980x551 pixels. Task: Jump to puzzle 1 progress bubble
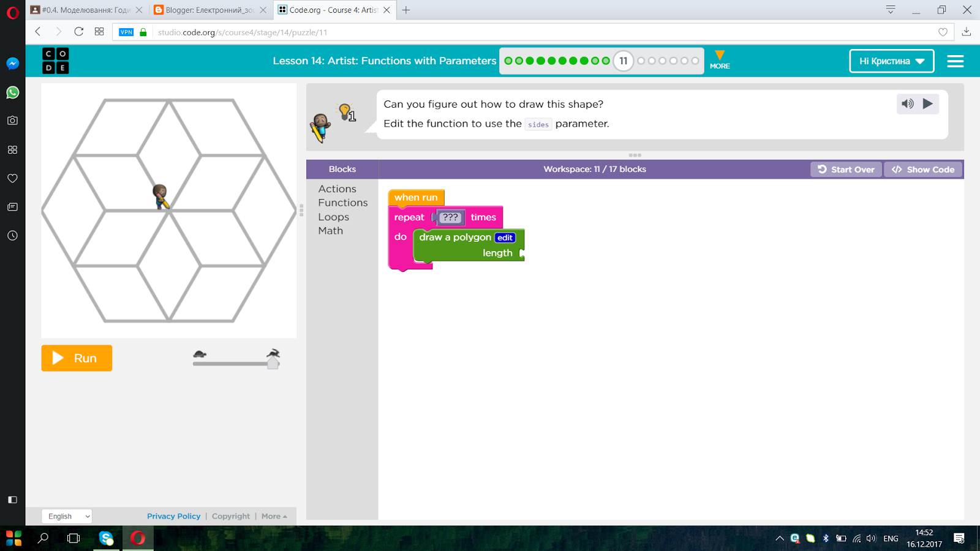(508, 61)
